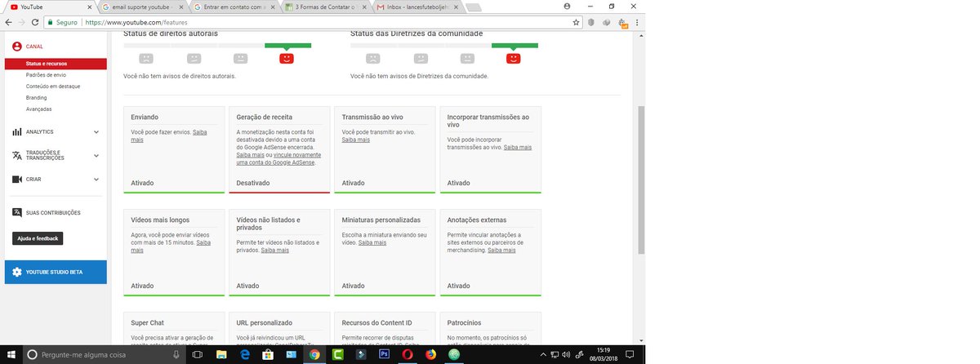This screenshot has height=364, width=980.
Task: Open YouTube Studio Beta button
Action: pos(56,272)
